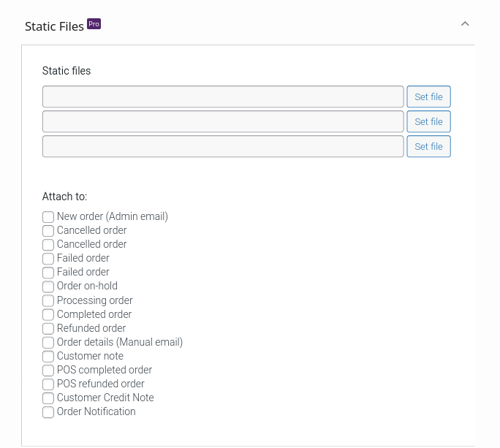
Task: Tick the Processing order checkbox
Action: 48,300
